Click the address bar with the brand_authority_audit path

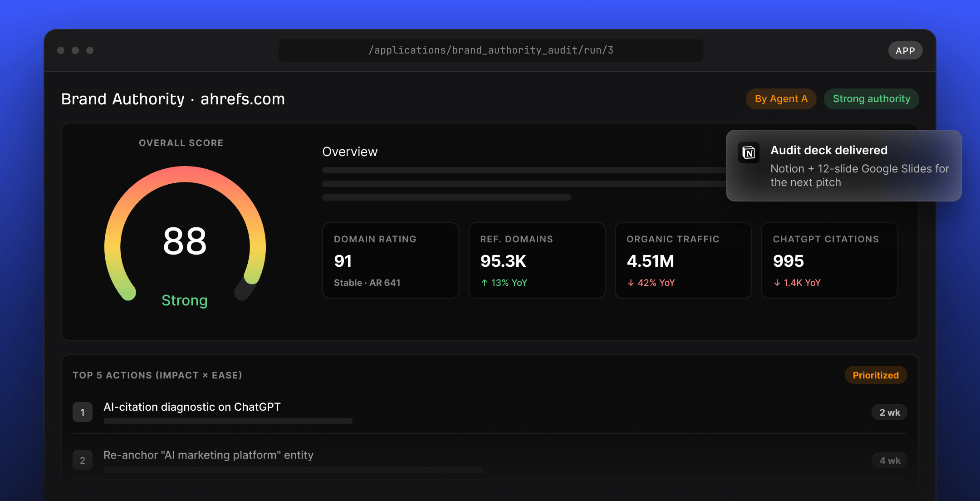pyautogui.click(x=491, y=50)
